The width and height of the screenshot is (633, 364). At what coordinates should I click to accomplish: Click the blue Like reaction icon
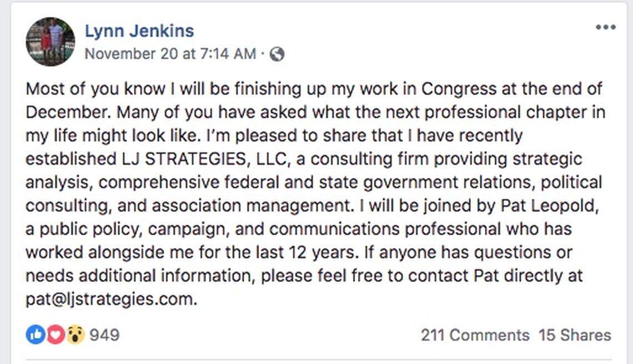[35, 335]
